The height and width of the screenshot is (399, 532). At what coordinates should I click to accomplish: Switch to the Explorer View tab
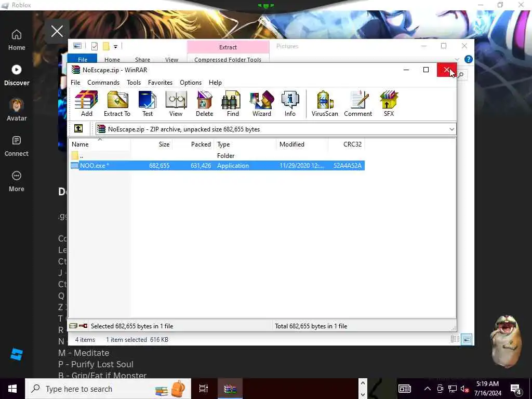(171, 59)
